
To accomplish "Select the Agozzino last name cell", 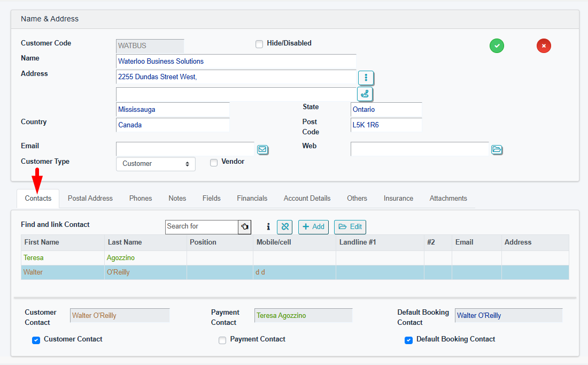I will (x=145, y=258).
